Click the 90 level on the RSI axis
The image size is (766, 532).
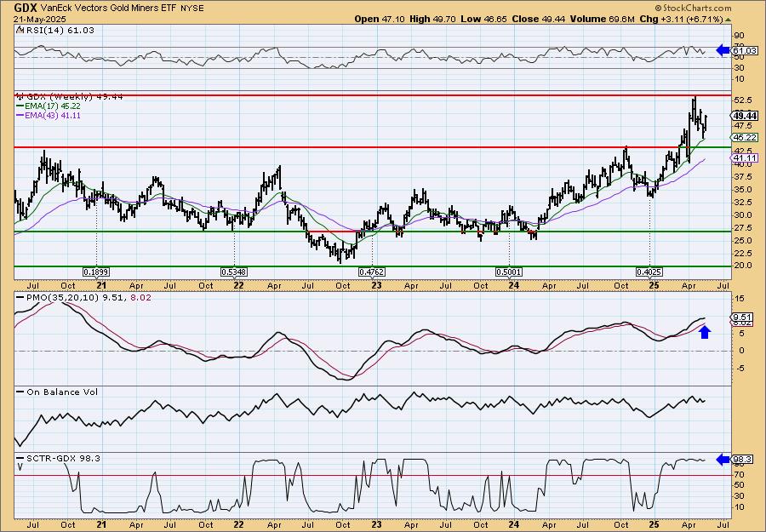pyautogui.click(x=739, y=36)
